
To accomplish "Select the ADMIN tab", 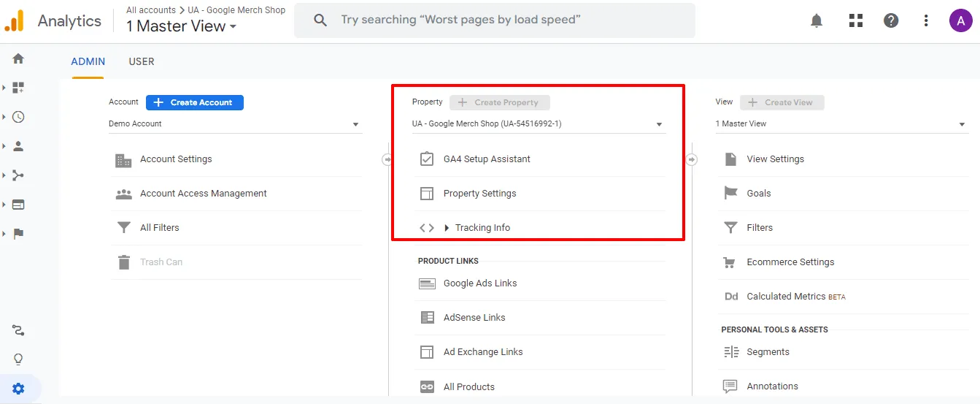I will click(x=88, y=62).
